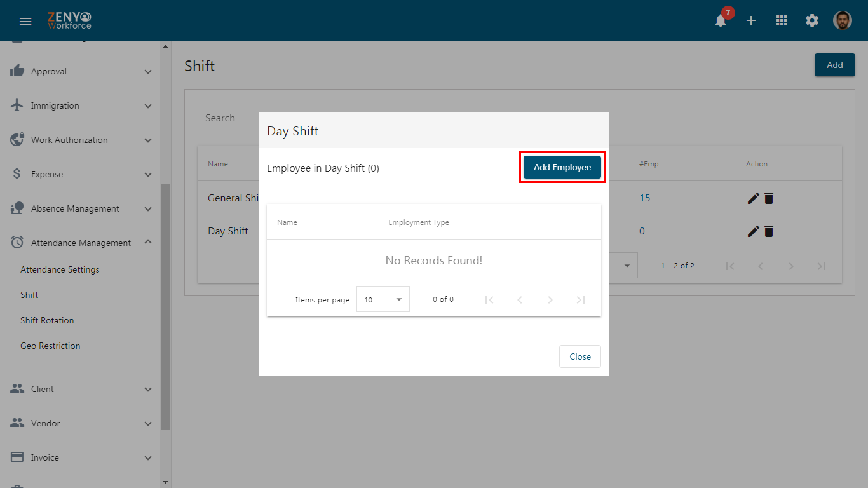Open the settings gear icon
868x488 pixels.
tap(812, 20)
